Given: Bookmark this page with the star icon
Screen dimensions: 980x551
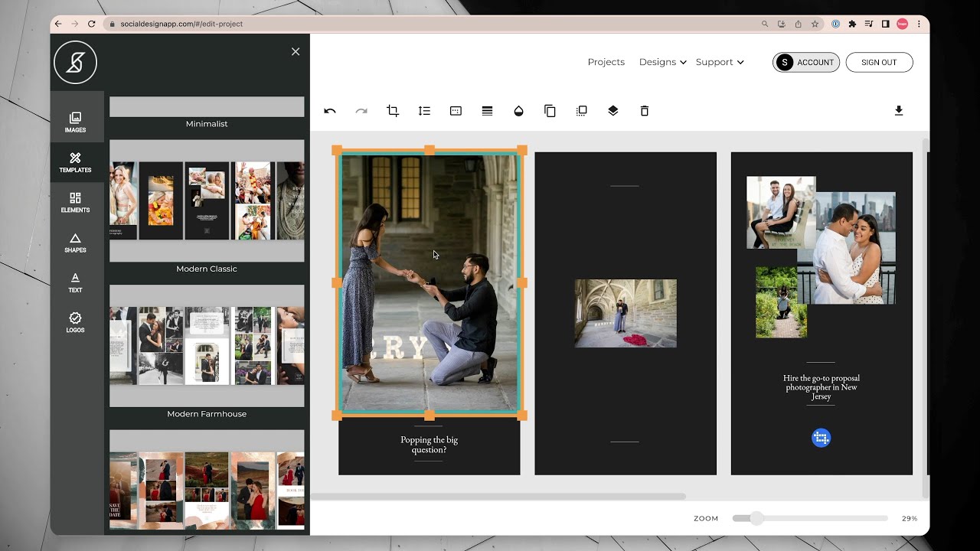Looking at the screenshot, I should click(815, 24).
